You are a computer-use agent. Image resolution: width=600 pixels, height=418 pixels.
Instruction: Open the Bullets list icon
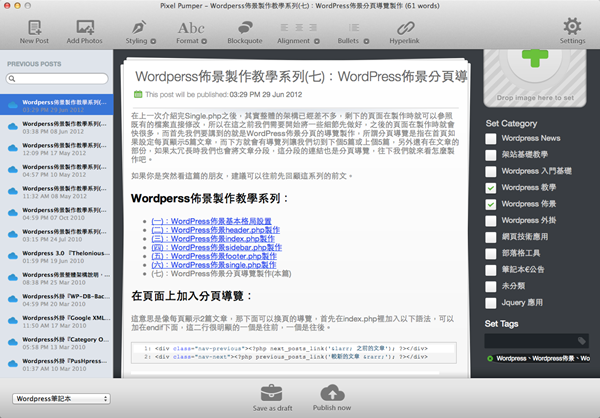[x=354, y=28]
